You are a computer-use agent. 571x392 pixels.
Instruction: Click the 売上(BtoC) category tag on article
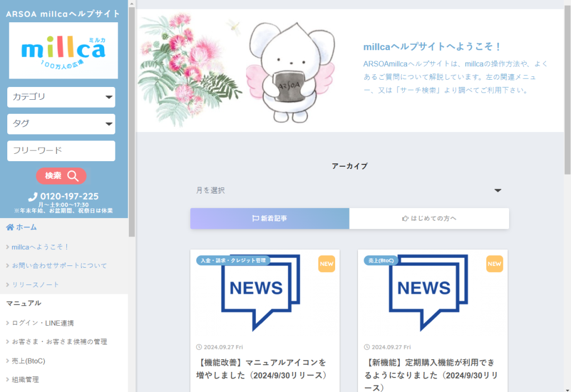381,260
